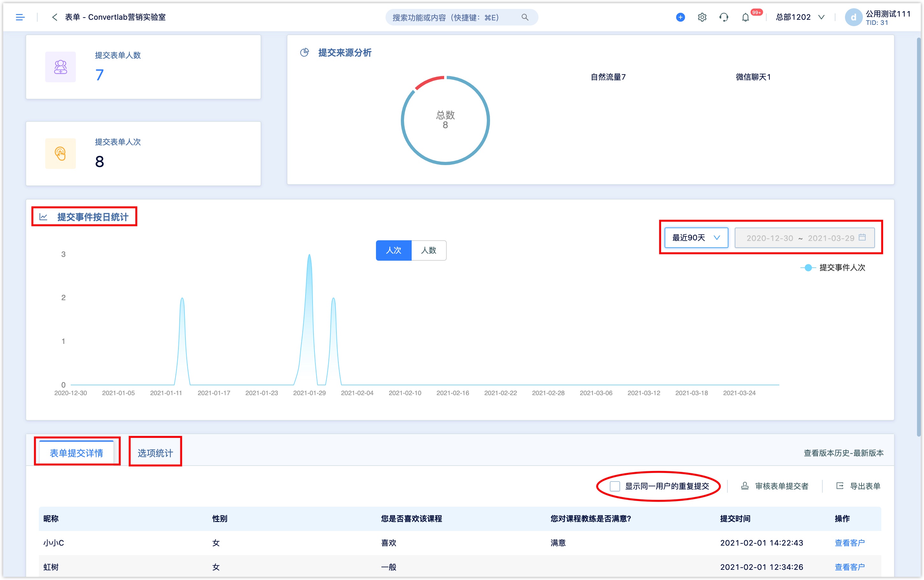Click the search magnifier icon
924x580 pixels.
click(525, 17)
